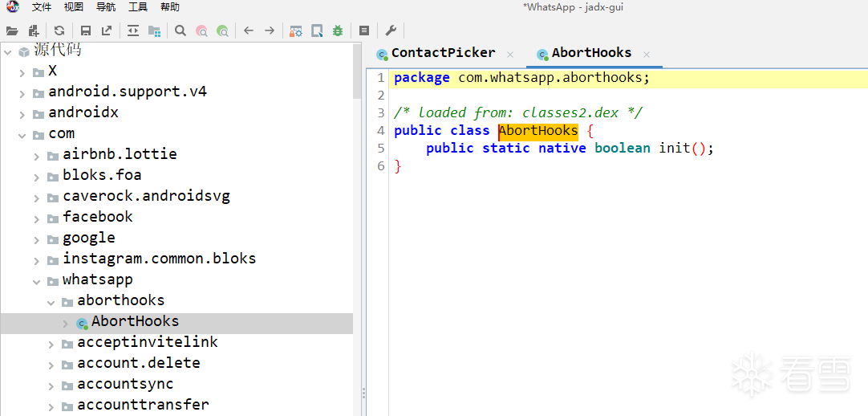Expand the accountsync package arrow
The image size is (868, 416).
51,385
